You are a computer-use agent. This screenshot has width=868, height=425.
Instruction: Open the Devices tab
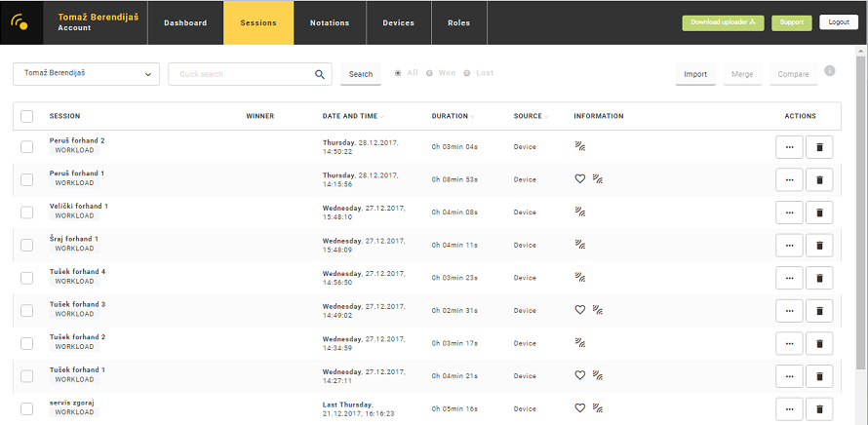click(399, 22)
